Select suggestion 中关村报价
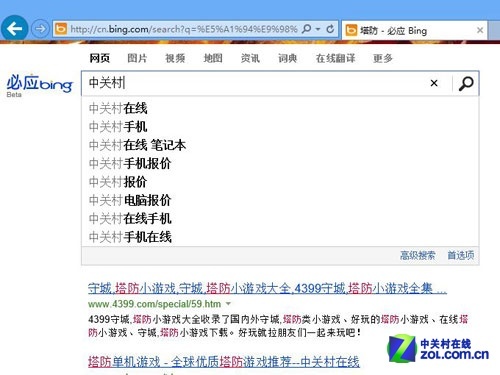 (x=280, y=182)
